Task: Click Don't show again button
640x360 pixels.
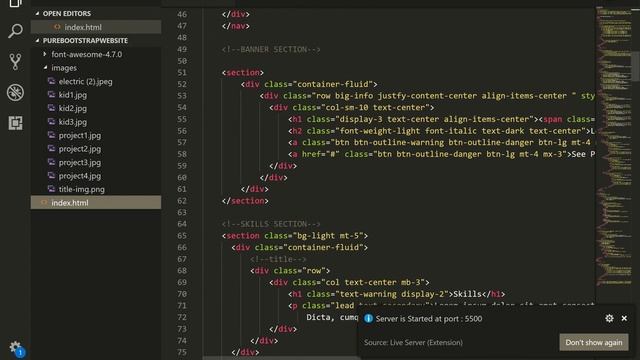Action: point(594,342)
